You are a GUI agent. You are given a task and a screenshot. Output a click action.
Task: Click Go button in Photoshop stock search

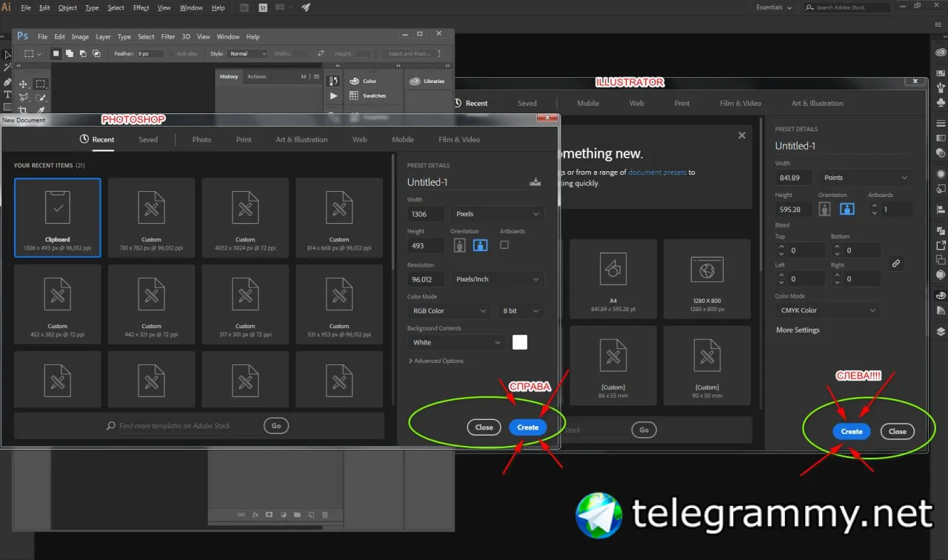[276, 426]
